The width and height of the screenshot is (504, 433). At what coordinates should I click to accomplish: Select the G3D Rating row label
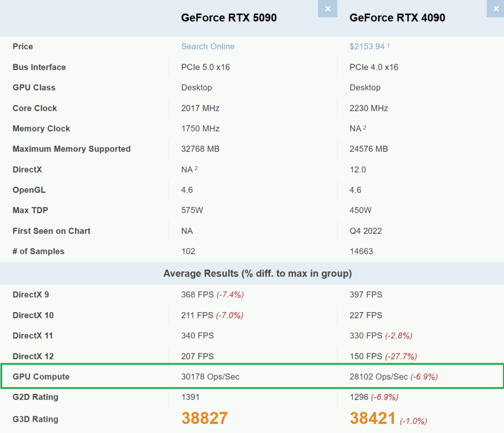pos(35,419)
